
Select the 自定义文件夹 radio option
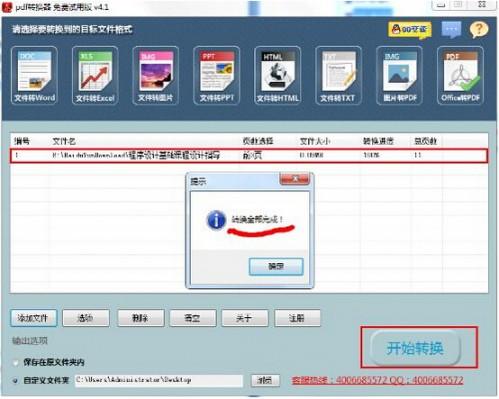pos(15,380)
